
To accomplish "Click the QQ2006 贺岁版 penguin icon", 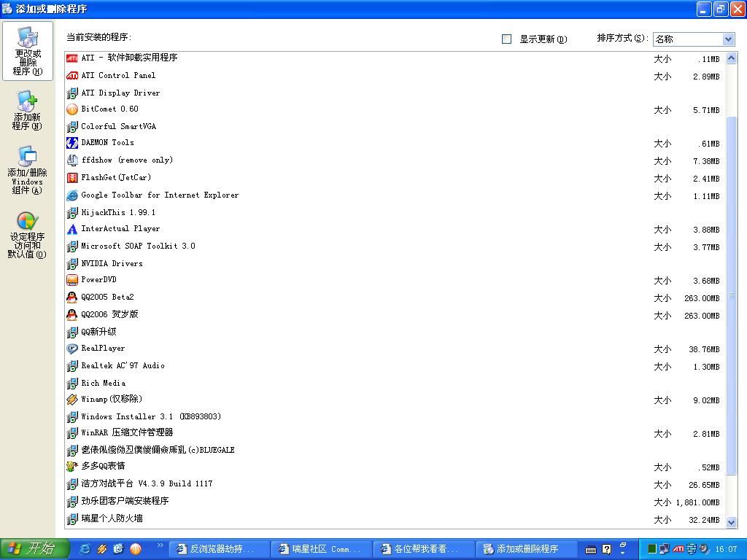I will tap(72, 315).
